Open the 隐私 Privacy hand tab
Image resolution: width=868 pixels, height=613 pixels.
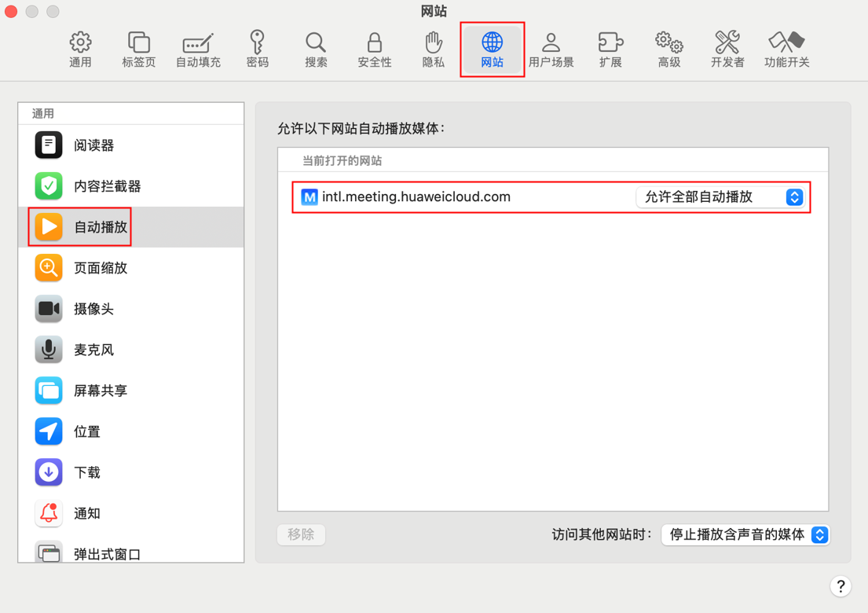(434, 50)
